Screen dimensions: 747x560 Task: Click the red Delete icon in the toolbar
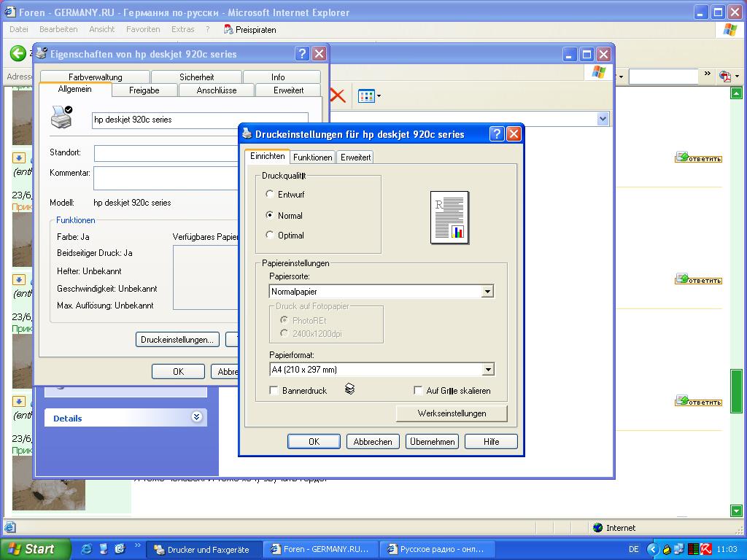(338, 96)
